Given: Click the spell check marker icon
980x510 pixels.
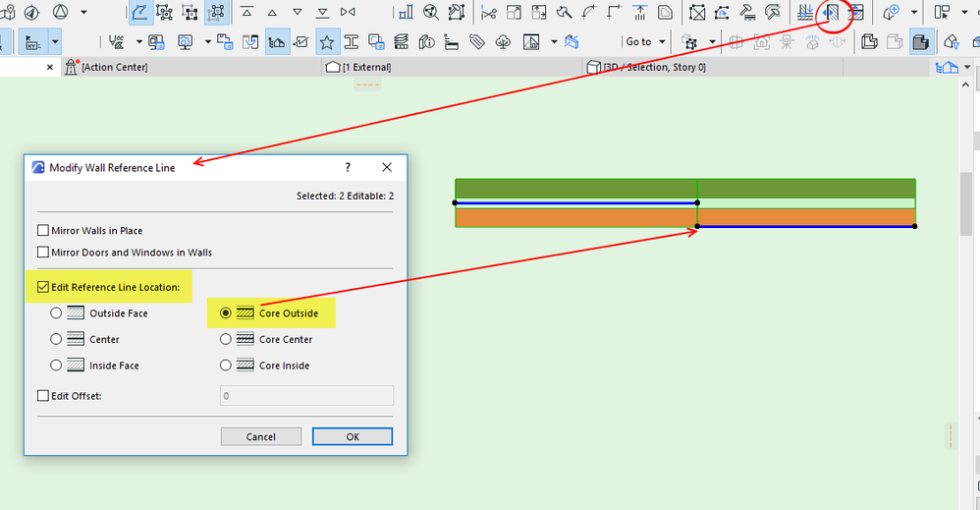Looking at the screenshot, I should pos(116,42).
